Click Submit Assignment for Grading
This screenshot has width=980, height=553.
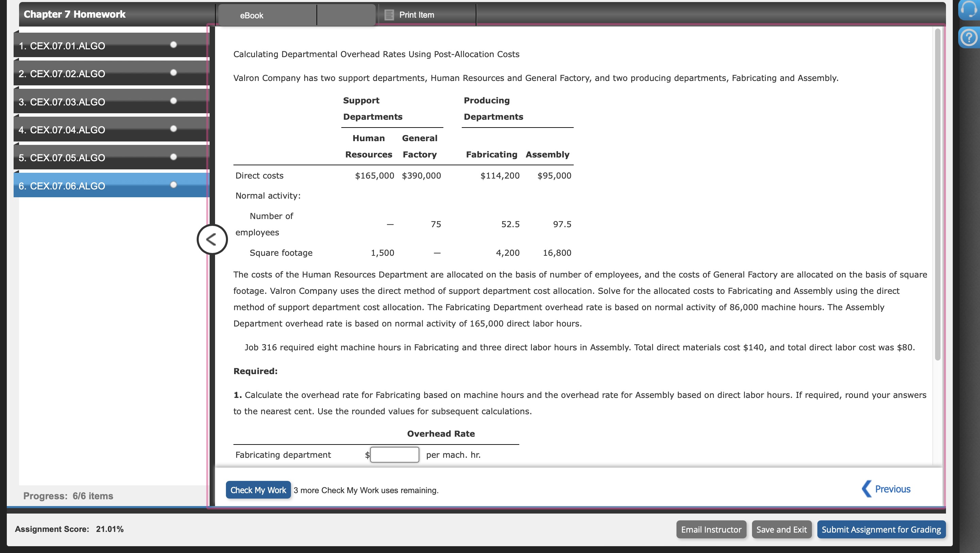[881, 530]
